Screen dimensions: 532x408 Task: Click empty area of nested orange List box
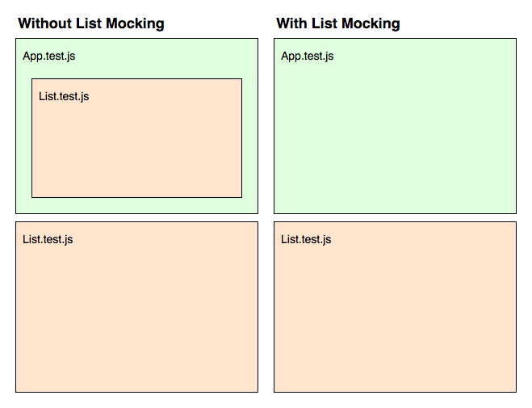click(136, 149)
